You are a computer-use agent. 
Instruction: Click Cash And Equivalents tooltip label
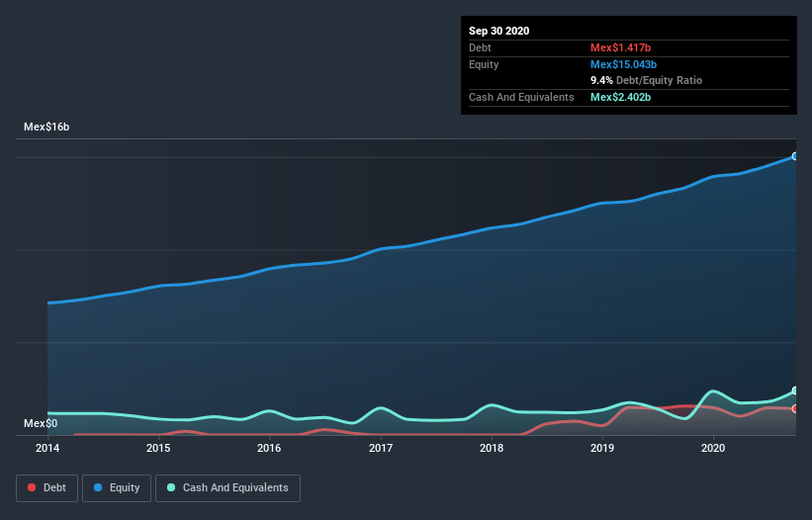[521, 97]
